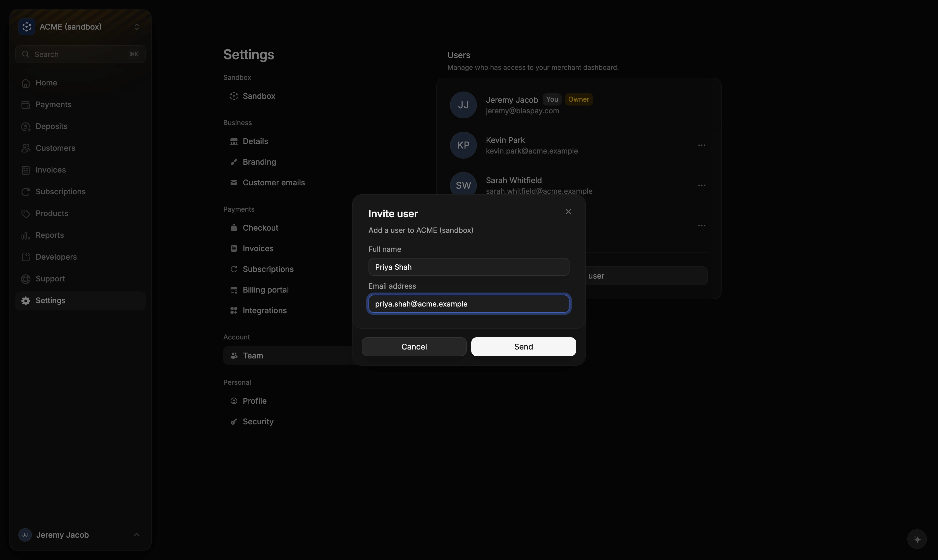Open Products in the sidebar
This screenshot has height=560, width=938.
[x=80, y=214]
